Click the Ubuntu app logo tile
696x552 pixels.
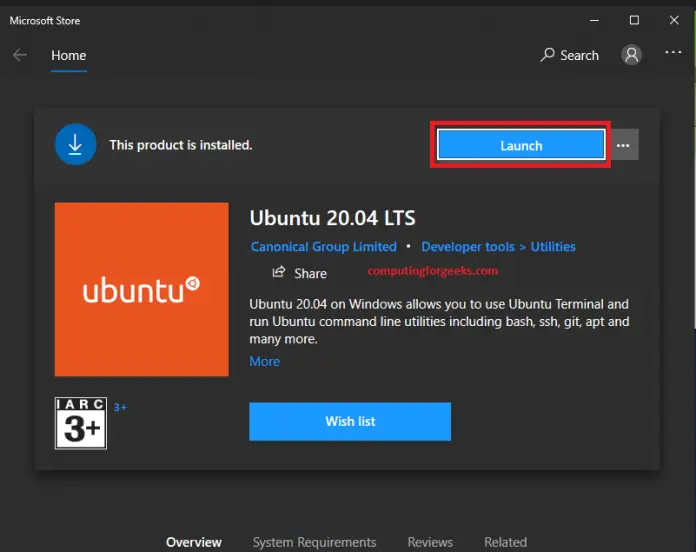click(x=141, y=290)
